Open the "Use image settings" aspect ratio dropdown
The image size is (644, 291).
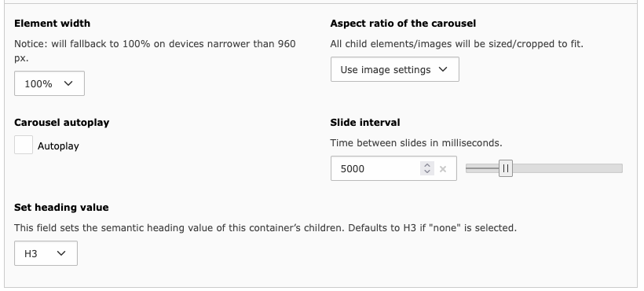395,69
